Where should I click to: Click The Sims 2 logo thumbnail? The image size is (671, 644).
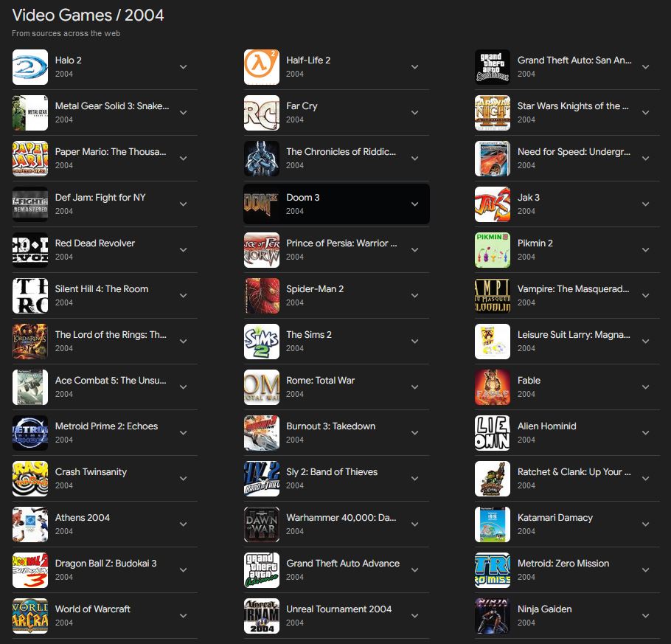point(262,342)
